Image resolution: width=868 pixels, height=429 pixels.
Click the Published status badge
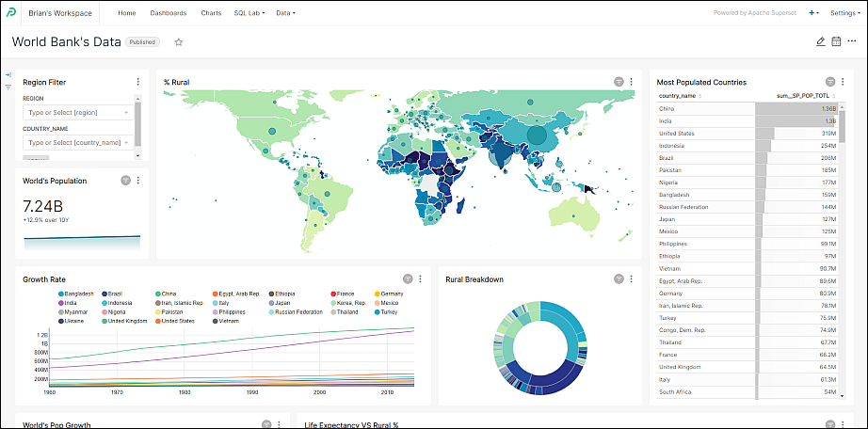pos(143,42)
